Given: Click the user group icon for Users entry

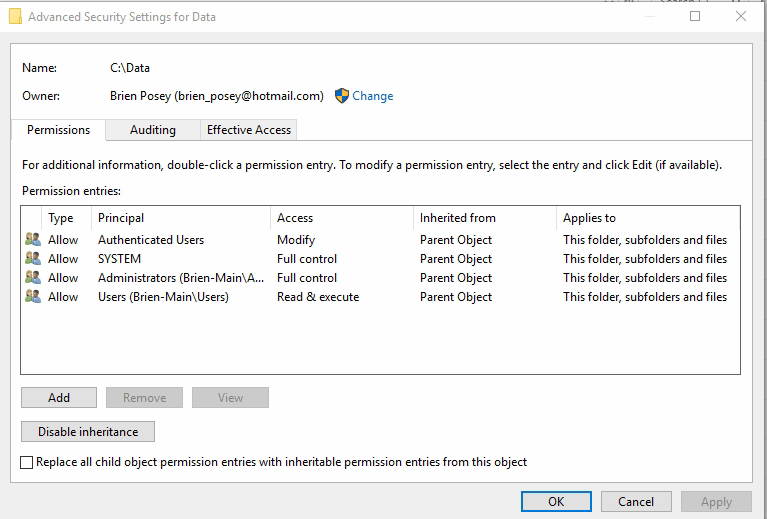Looking at the screenshot, I should click(x=33, y=297).
